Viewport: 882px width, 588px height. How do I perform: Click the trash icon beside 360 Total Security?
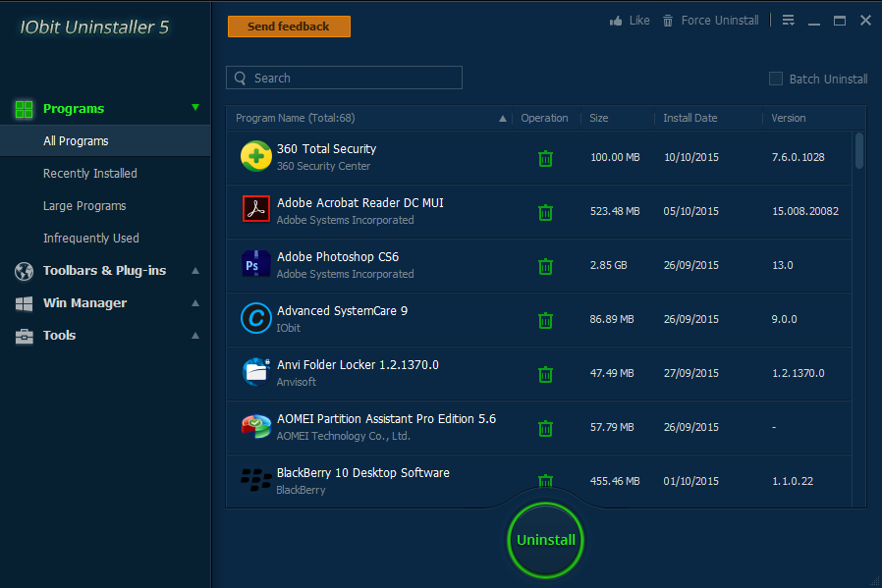tap(545, 157)
